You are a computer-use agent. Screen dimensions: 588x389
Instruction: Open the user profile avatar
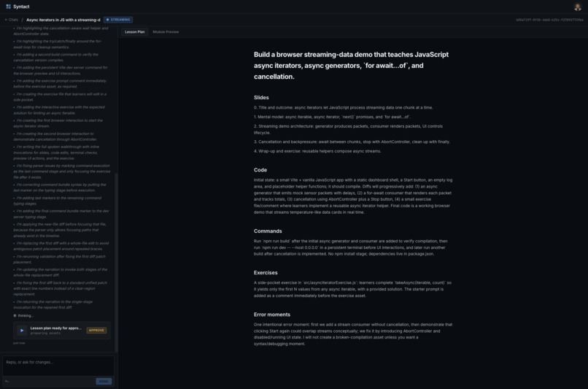pos(578,7)
